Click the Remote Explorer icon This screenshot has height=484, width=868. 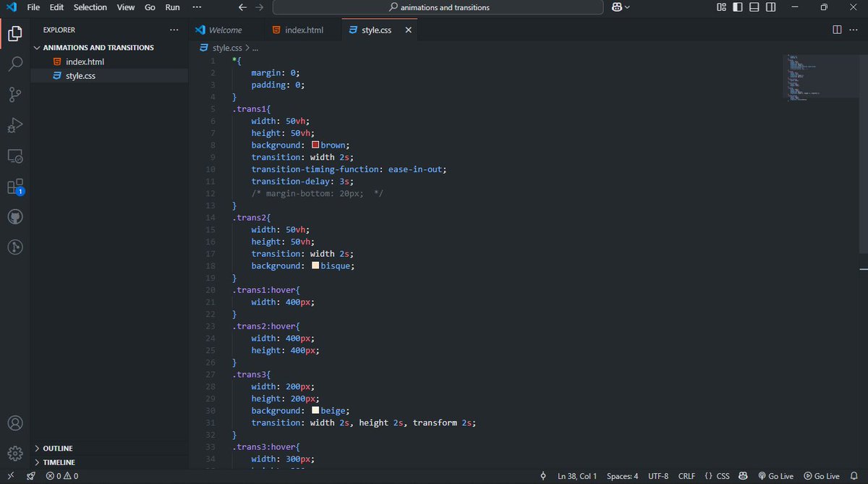tap(15, 156)
